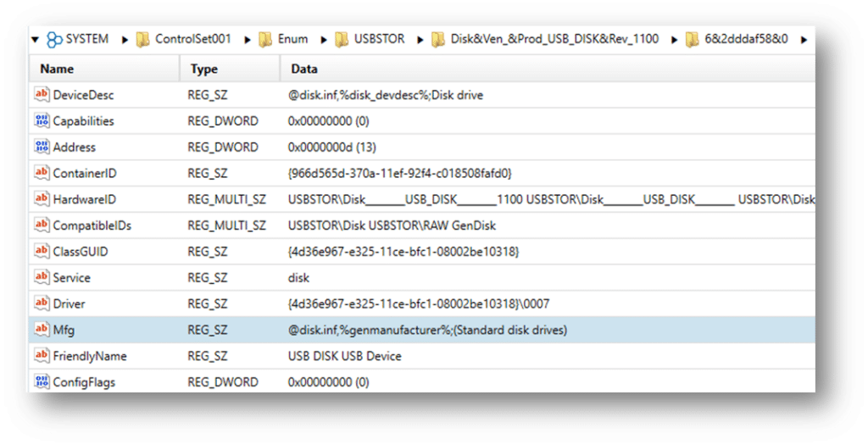The image size is (868, 445).
Task: Open 6&2dddaf58&0 breadcrumb segment
Action: [746, 39]
